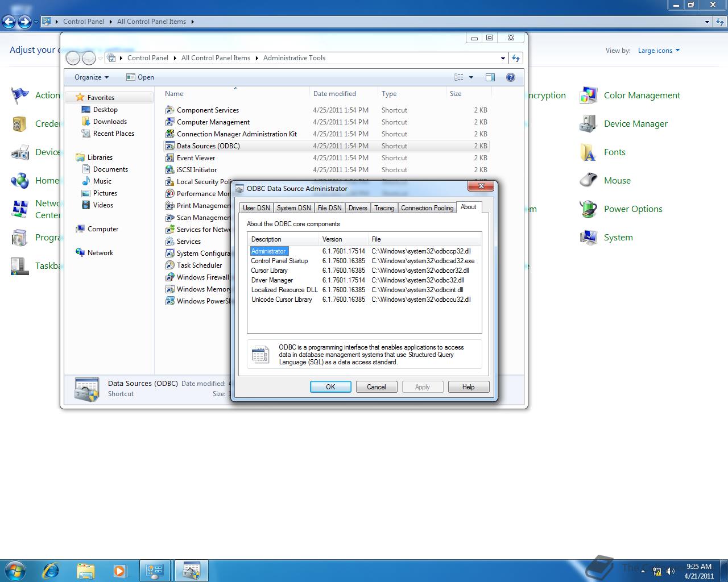Open the Explorer help icon
This screenshot has height=582, width=728.
(x=511, y=77)
